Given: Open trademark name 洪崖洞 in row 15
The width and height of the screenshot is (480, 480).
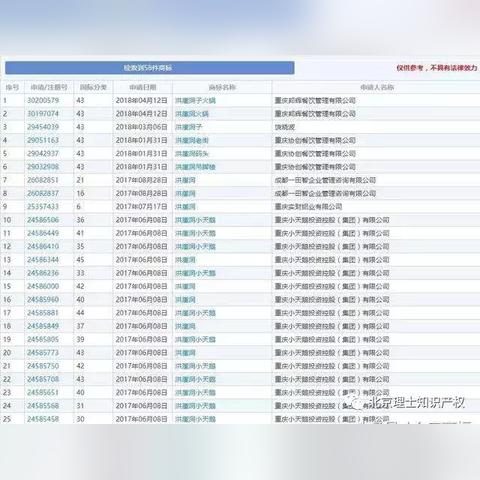Looking at the screenshot, I should 185,286.
